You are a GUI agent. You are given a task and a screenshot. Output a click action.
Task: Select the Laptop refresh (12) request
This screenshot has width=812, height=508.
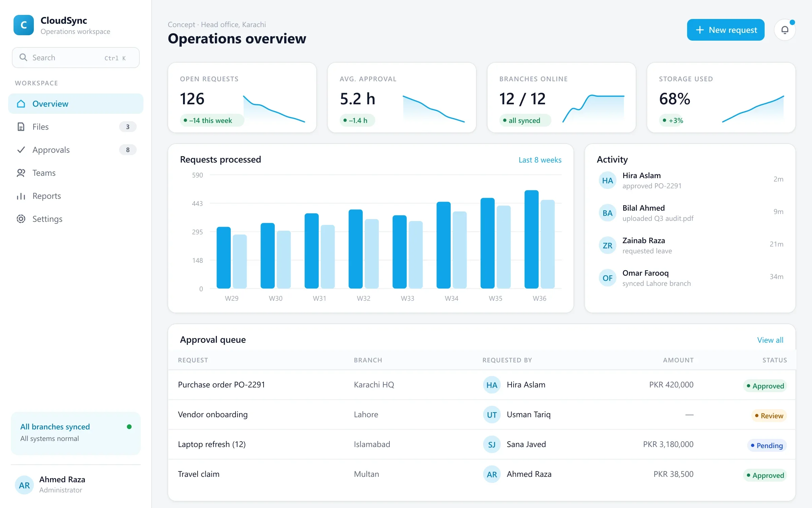point(212,444)
